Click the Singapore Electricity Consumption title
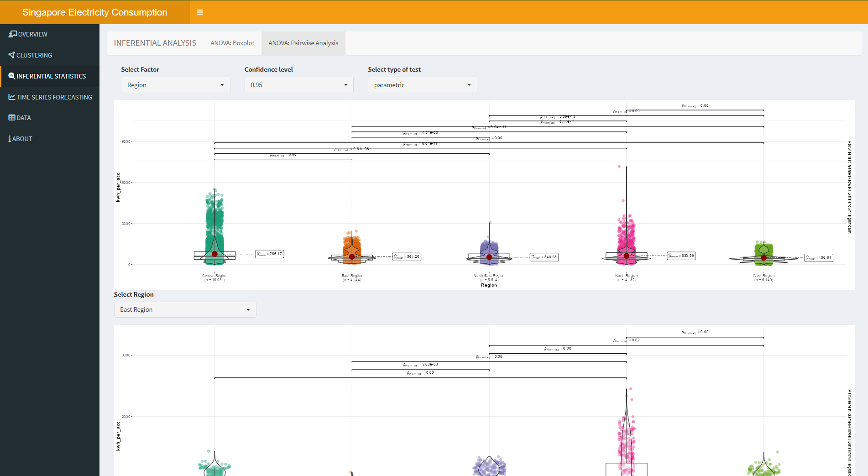Screen dimensions: 868x476 94,12
